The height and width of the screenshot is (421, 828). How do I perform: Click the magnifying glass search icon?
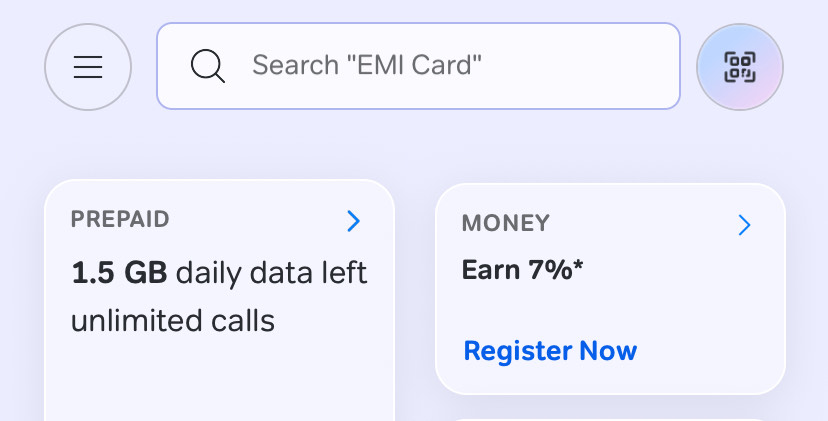click(x=208, y=66)
